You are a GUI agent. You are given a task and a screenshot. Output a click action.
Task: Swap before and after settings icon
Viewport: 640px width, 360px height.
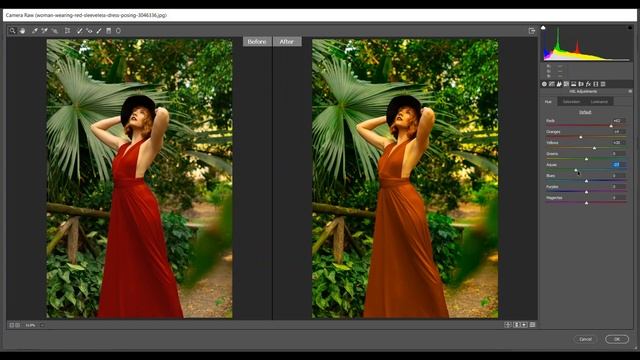(x=516, y=325)
